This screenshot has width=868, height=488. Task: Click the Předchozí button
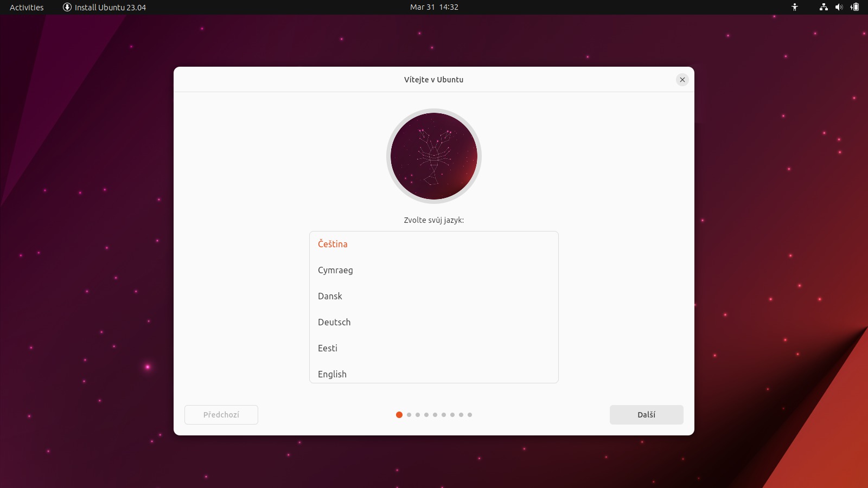[x=221, y=415]
